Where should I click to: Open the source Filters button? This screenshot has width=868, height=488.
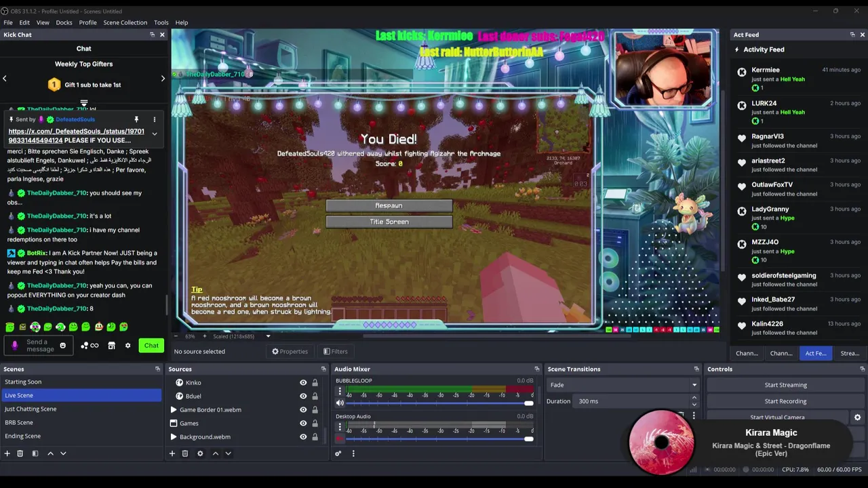336,351
